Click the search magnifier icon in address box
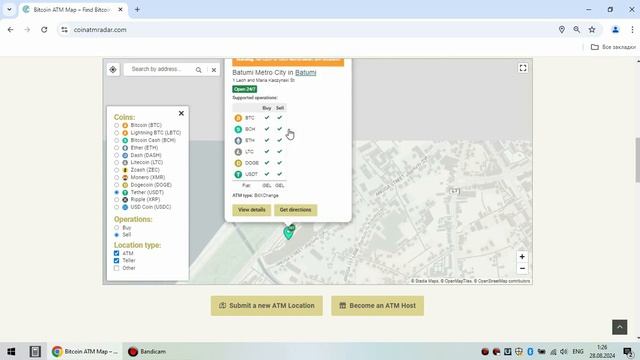 [x=198, y=70]
